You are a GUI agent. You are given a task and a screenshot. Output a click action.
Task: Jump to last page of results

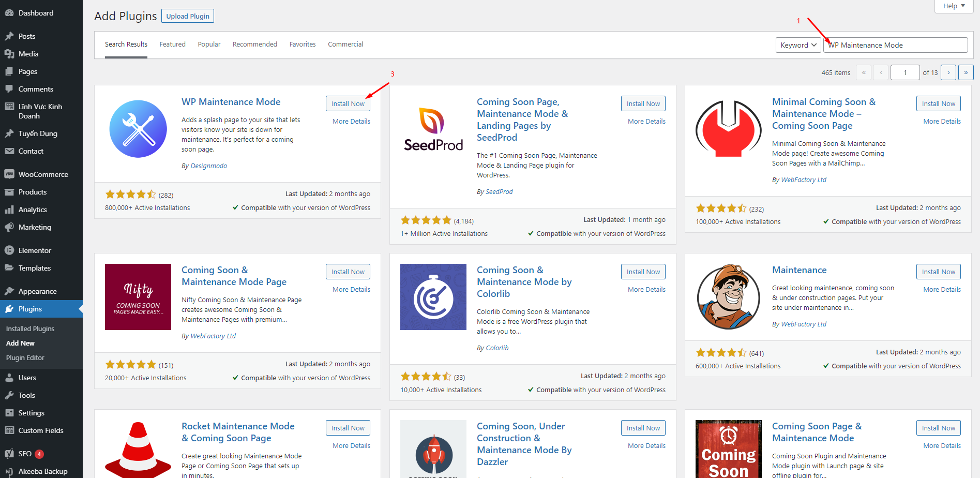point(966,72)
